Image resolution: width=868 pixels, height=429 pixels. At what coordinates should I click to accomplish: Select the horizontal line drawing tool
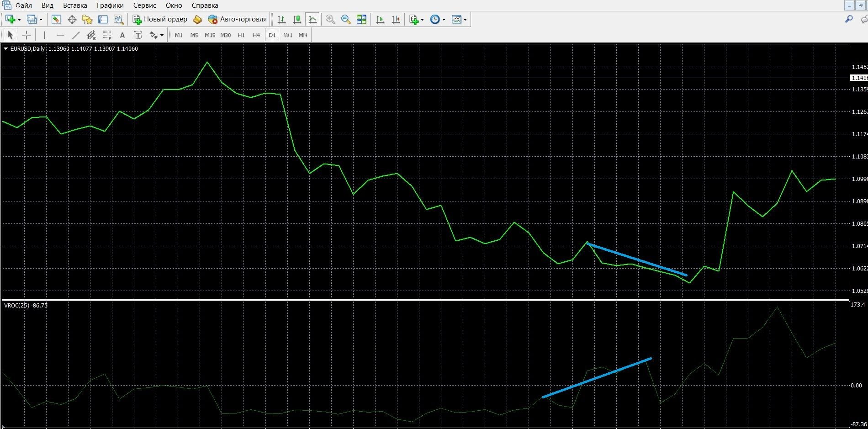tap(60, 35)
